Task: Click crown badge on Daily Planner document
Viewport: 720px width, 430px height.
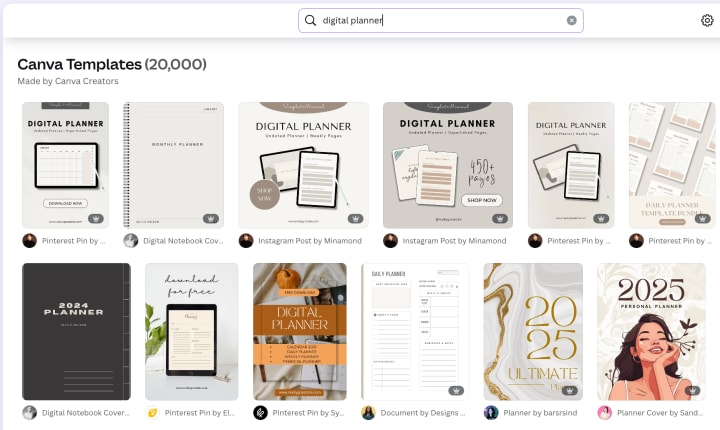Action: point(456,390)
